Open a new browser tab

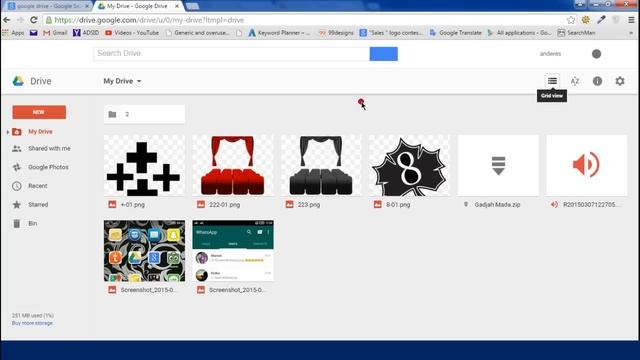(192, 6)
